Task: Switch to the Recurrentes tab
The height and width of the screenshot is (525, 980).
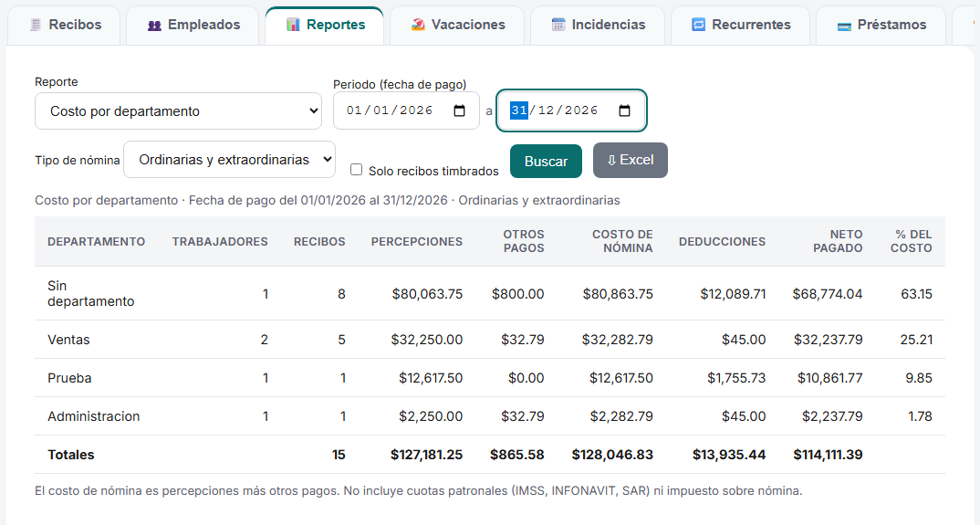Action: point(740,25)
